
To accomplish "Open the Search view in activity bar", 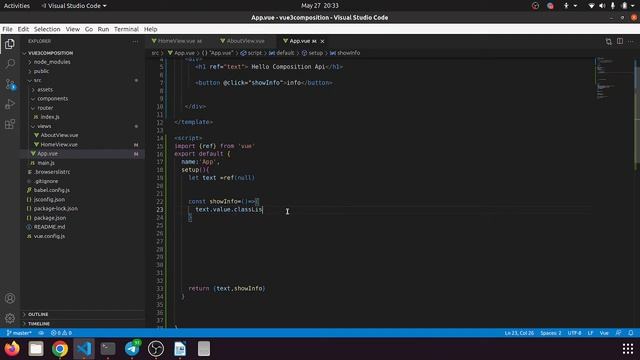I will tap(10, 64).
